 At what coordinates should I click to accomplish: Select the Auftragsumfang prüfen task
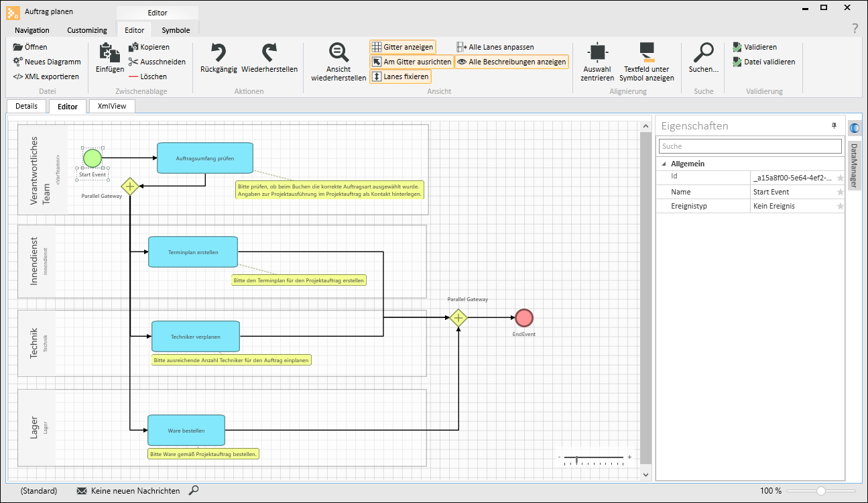pyautogui.click(x=205, y=158)
